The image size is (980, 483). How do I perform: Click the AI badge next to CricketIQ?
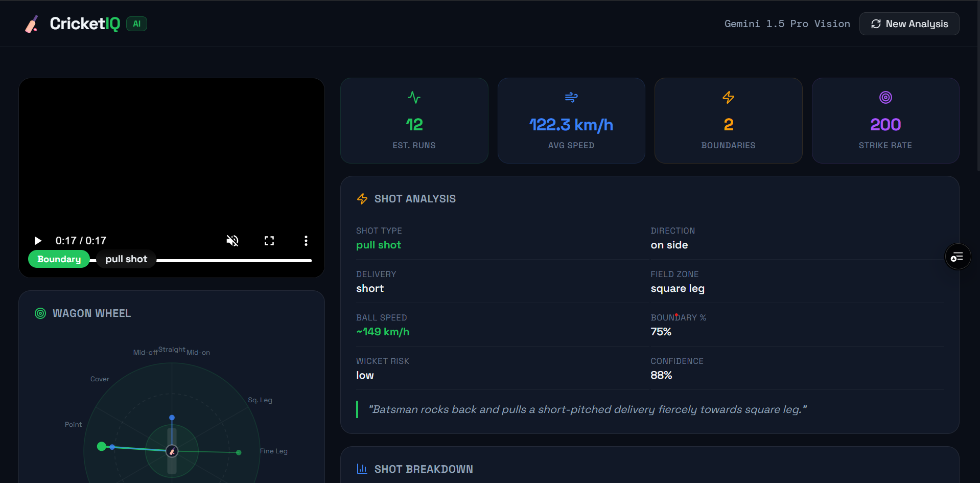click(x=136, y=24)
